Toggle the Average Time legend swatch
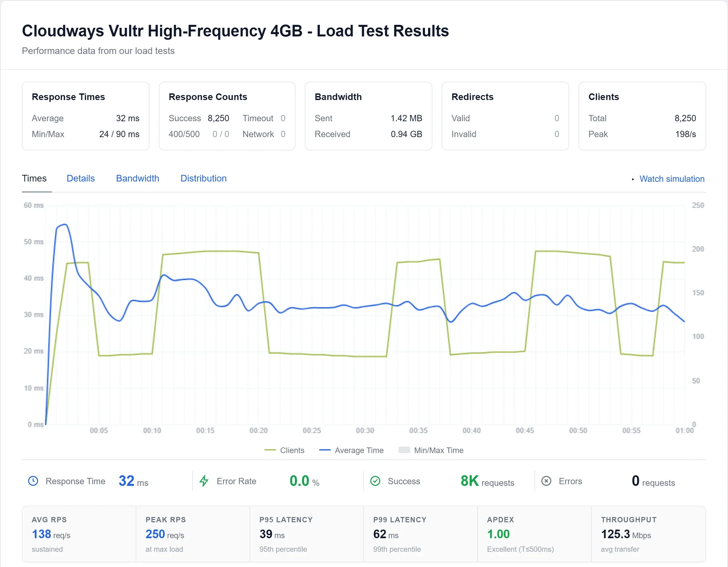 click(325, 450)
